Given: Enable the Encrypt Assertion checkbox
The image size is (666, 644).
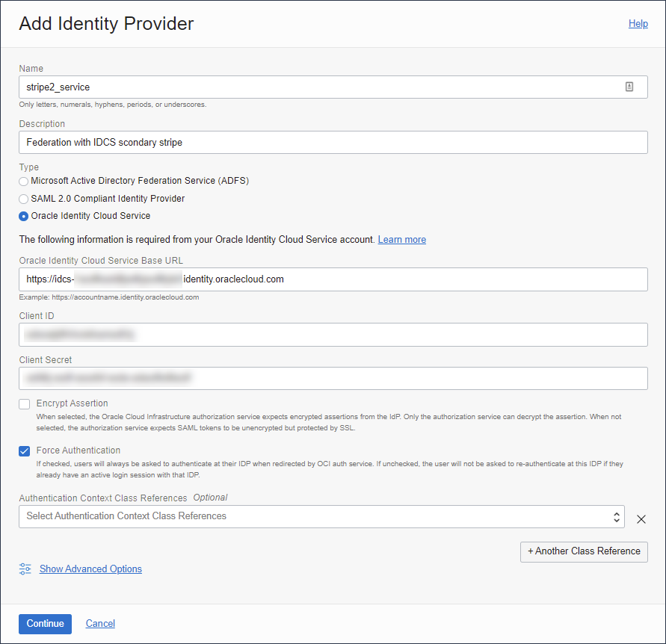Looking at the screenshot, I should click(24, 403).
